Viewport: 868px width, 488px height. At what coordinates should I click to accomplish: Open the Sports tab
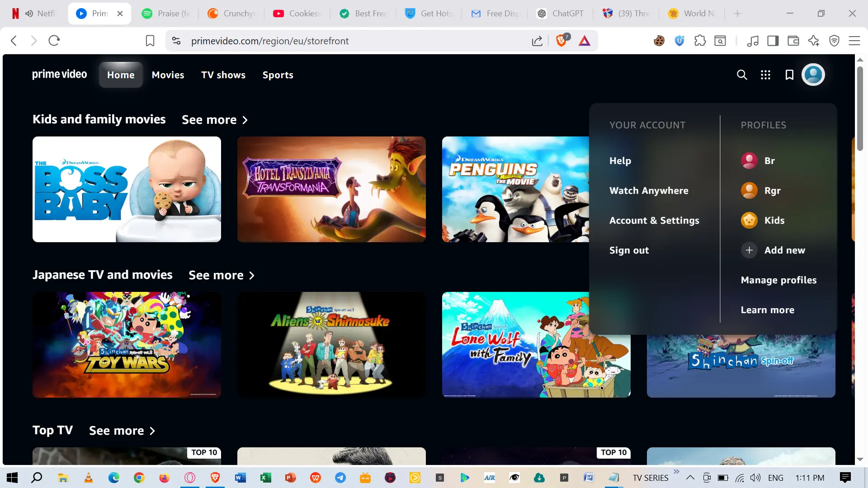tap(278, 75)
